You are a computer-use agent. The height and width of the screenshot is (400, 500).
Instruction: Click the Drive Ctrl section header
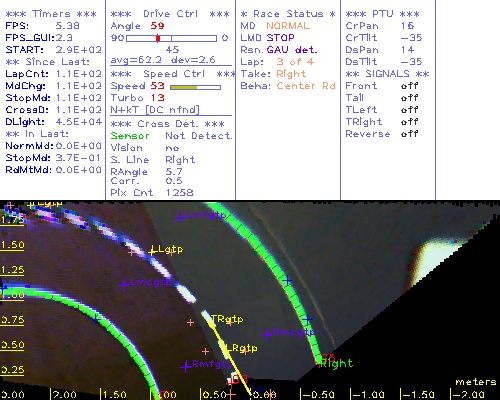pos(170,14)
